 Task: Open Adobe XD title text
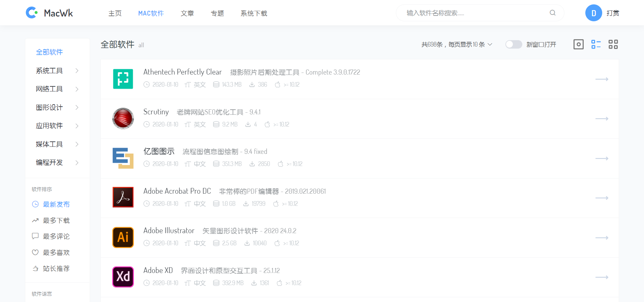point(158,270)
